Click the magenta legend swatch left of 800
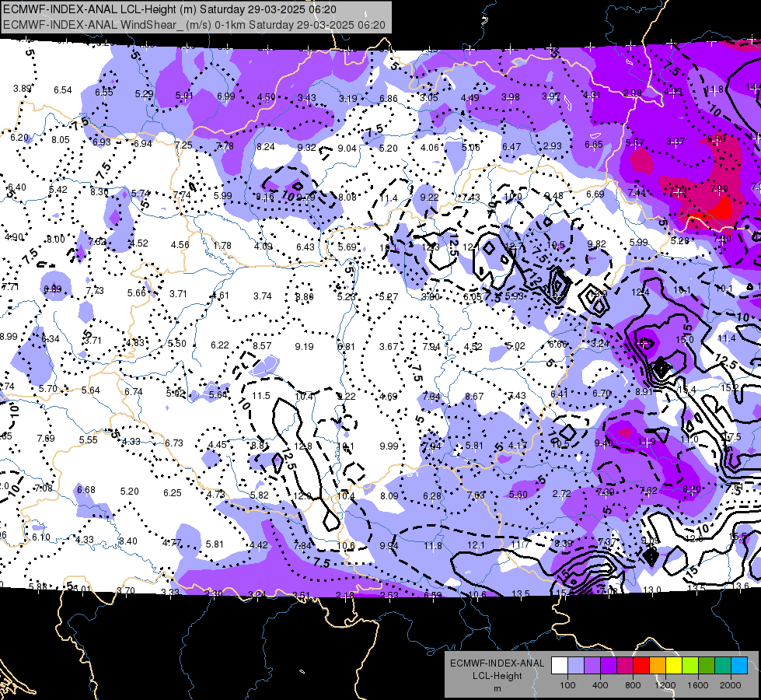The height and width of the screenshot is (700, 761). pyautogui.click(x=625, y=666)
